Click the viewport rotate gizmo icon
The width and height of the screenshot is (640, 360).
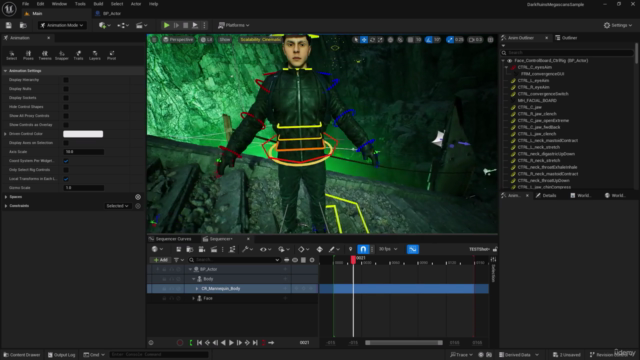tap(372, 40)
